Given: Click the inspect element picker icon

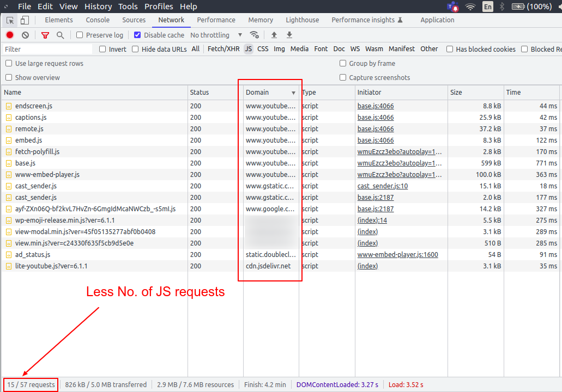Looking at the screenshot, I should (x=10, y=20).
